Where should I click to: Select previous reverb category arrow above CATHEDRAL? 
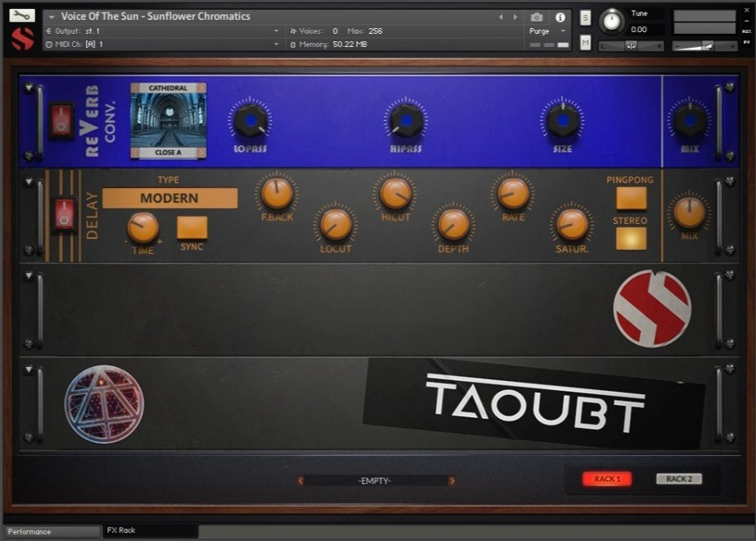135,87
